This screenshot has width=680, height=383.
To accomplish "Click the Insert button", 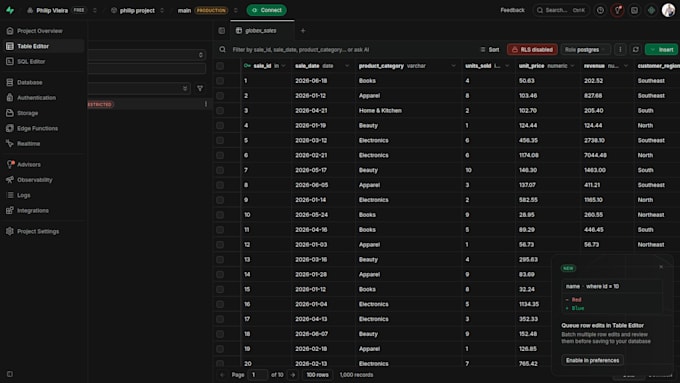I will click(x=661, y=49).
